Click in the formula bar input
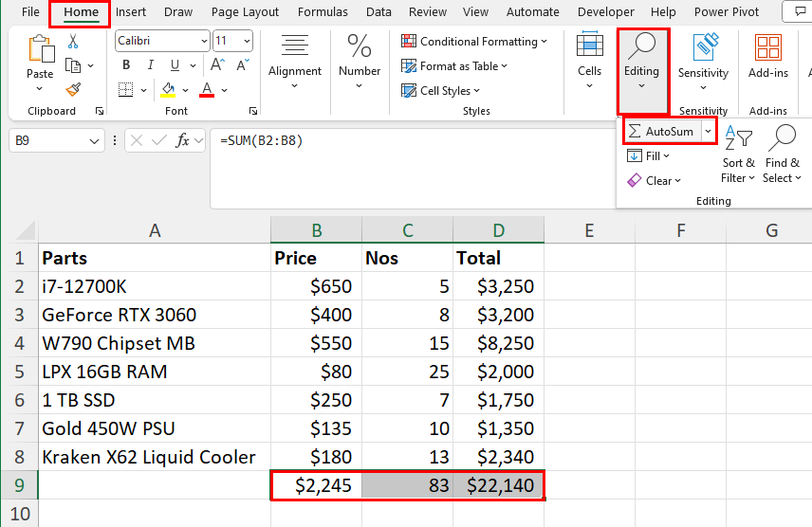 coord(413,169)
